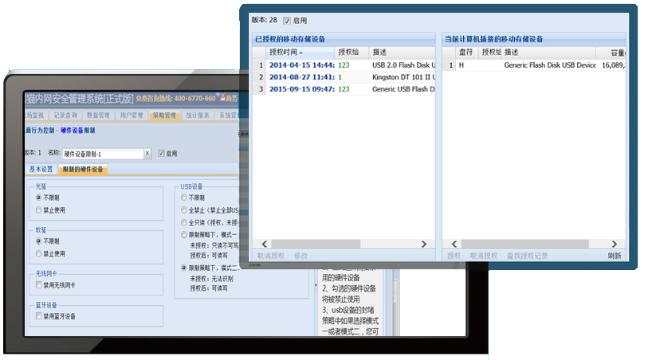Select the Generic Flash Disk USB Device row
Image resolution: width=645 pixels, height=360 pixels.
pos(535,65)
